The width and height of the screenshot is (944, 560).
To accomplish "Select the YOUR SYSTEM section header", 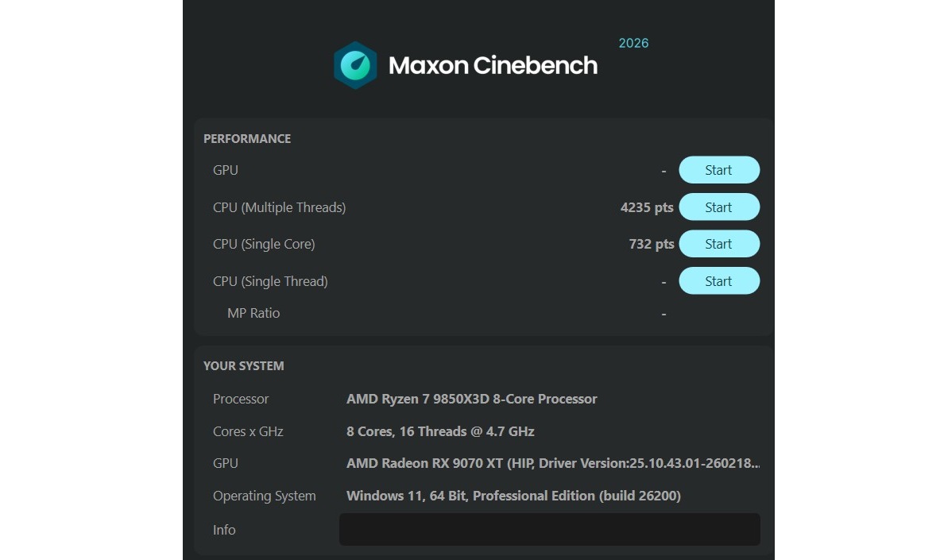I will [243, 365].
